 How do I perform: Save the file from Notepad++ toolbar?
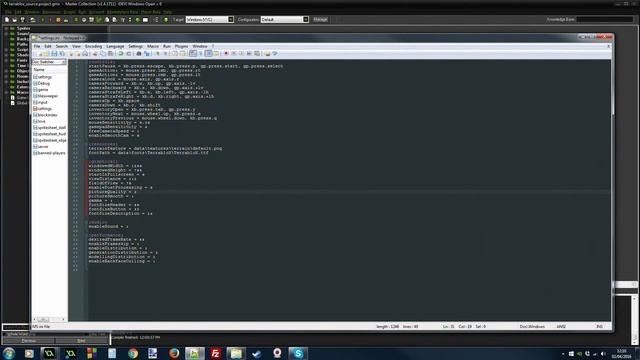(54, 53)
